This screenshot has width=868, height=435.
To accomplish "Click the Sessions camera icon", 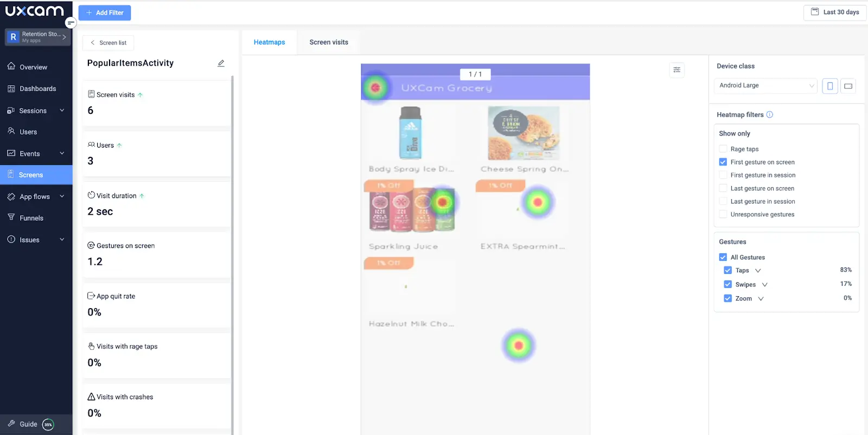I will coord(11,110).
